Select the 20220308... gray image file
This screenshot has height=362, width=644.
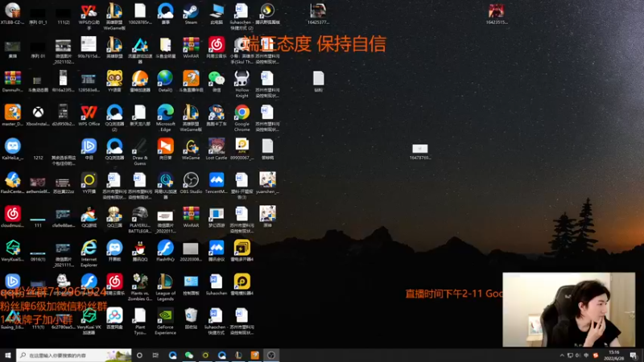point(191,251)
